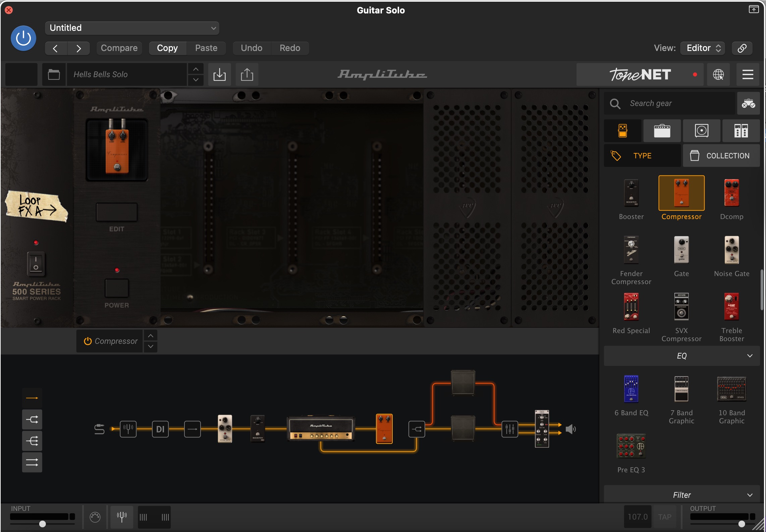
Task: Click the Paste button
Action: (x=206, y=48)
